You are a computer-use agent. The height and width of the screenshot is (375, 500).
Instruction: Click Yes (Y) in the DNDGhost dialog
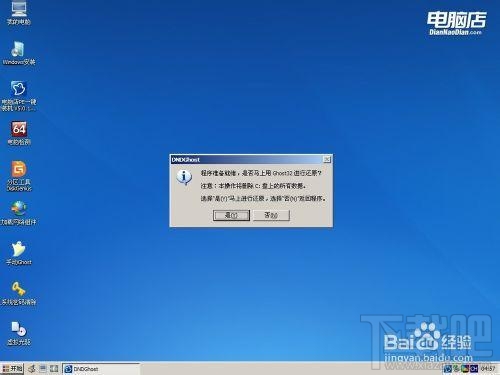tap(231, 215)
